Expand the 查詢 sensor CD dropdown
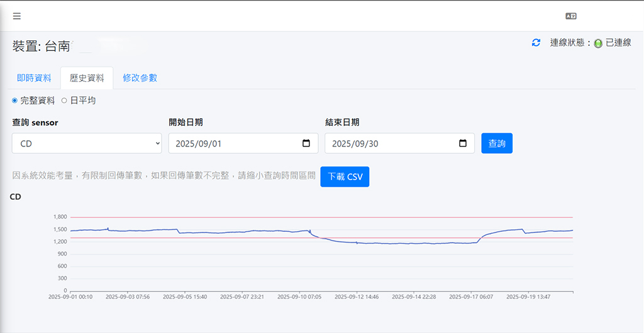644x333 pixels. click(87, 143)
